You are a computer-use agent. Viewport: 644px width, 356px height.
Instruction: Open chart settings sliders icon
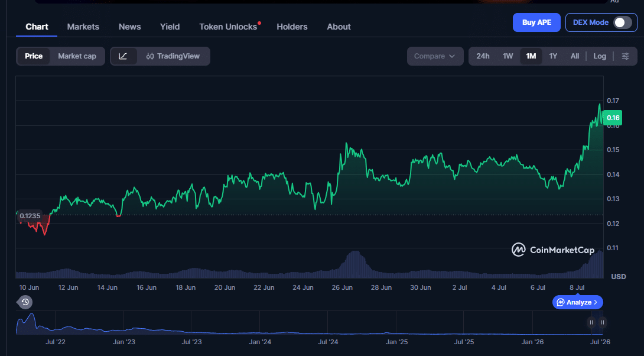click(x=625, y=56)
